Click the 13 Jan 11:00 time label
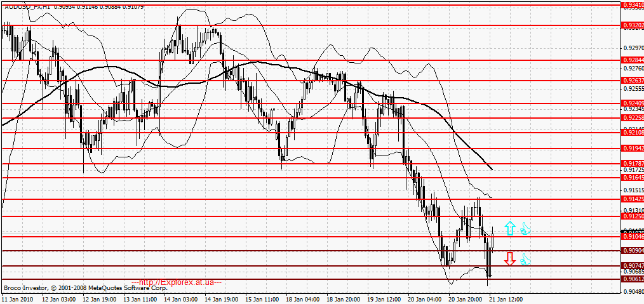Viewport: 644px width, 304px height. pyautogui.click(x=140, y=299)
